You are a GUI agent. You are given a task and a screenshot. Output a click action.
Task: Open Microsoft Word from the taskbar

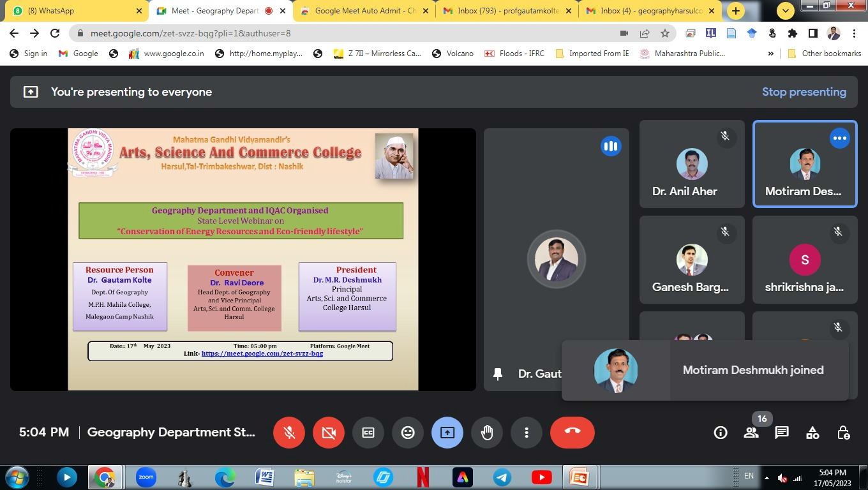tap(264, 477)
